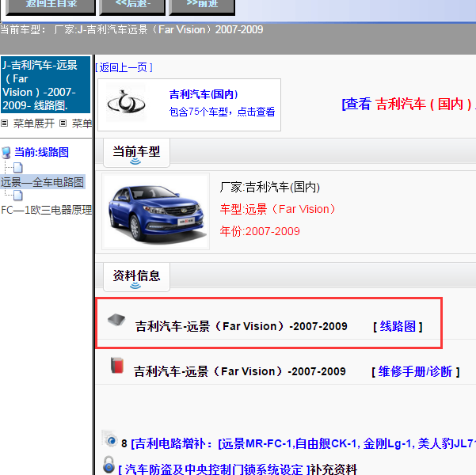Click 年份:2007-2009 text
The image size is (476, 475).
(260, 231)
